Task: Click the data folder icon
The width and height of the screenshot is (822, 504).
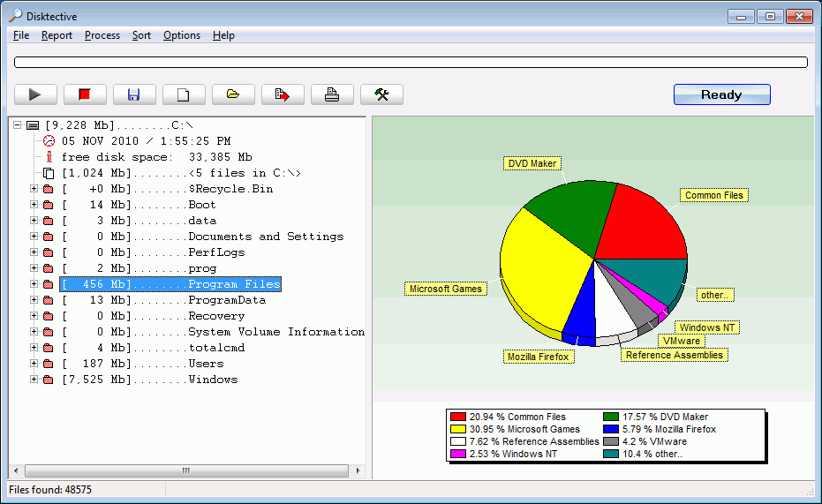Action: point(49,221)
